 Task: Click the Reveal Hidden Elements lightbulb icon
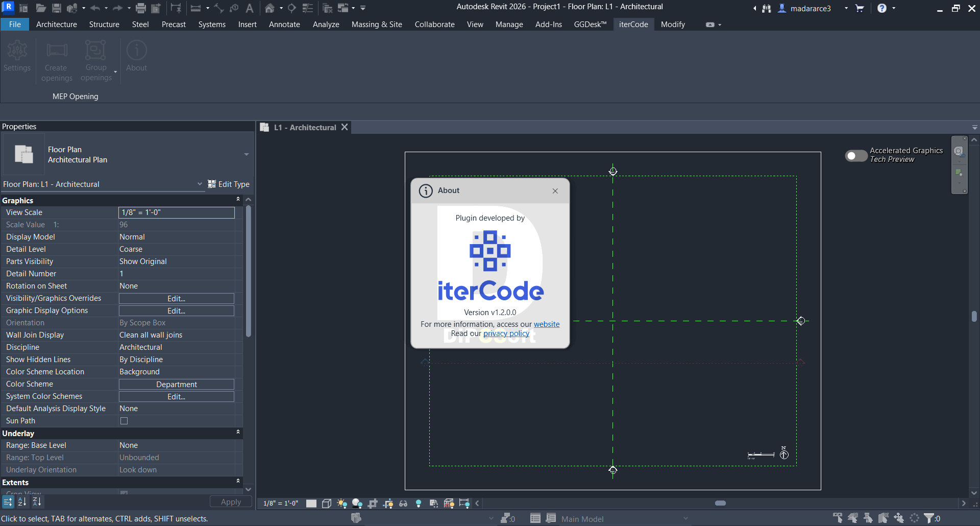419,504
